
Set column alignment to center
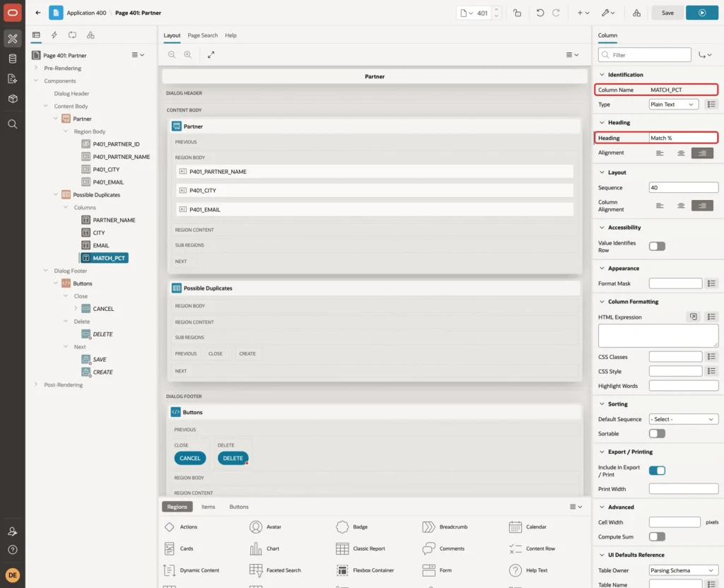[x=681, y=206]
